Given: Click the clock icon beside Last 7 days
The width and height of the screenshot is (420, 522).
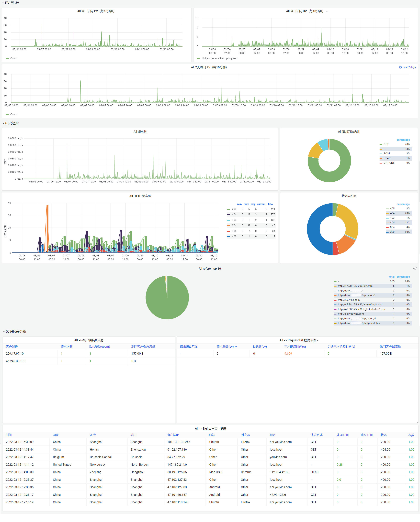Looking at the screenshot, I should (x=400, y=67).
